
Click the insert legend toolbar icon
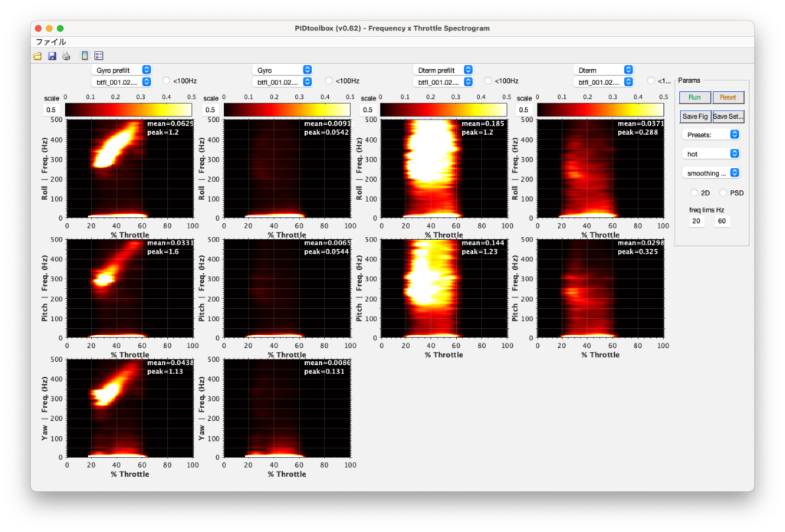point(99,56)
